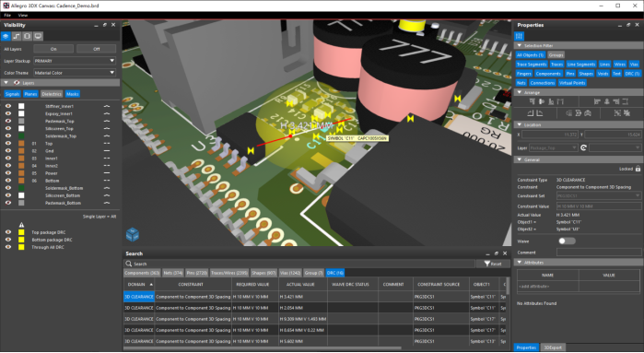Click the first align icon in Arrange section
Image resolution: width=644 pixels, height=353 pixels.
pyautogui.click(x=533, y=101)
